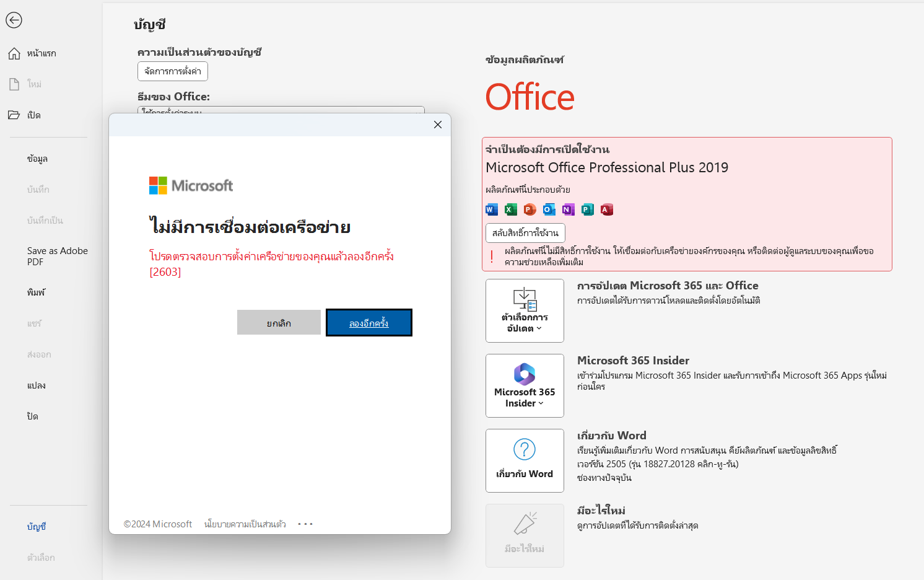Click the Publisher app icon
Screen dimensions: 924x580
[x=588, y=209]
